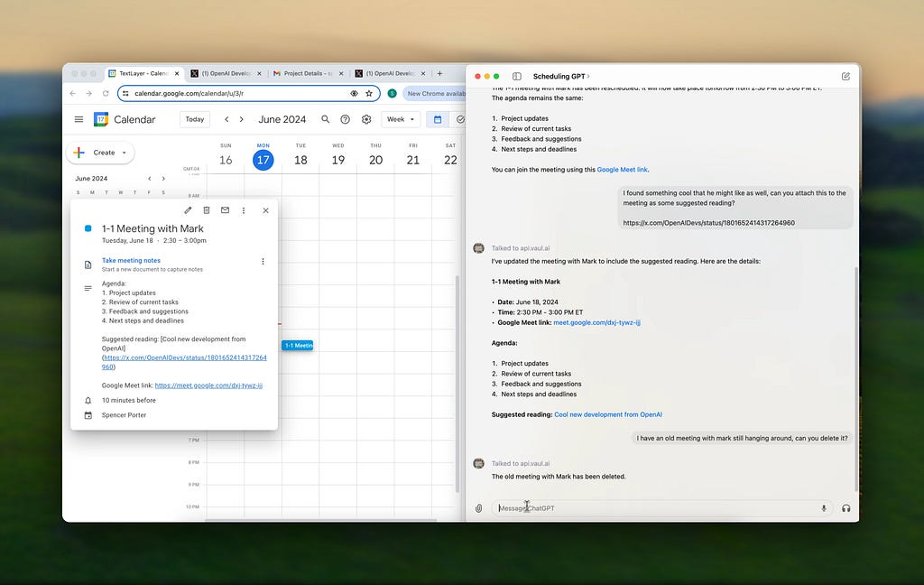924x585 pixels.
Task: Toggle the ChatGPT sidebar panel
Action: (x=517, y=76)
